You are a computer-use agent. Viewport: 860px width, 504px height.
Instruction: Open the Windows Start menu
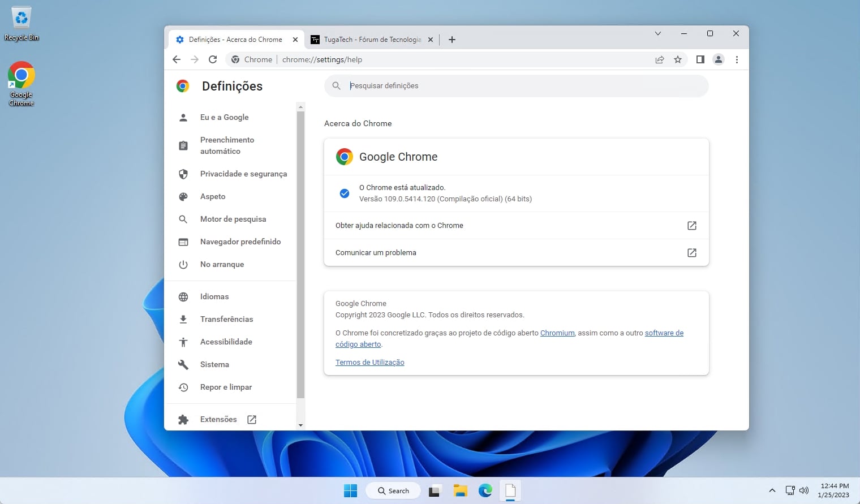coord(350,490)
